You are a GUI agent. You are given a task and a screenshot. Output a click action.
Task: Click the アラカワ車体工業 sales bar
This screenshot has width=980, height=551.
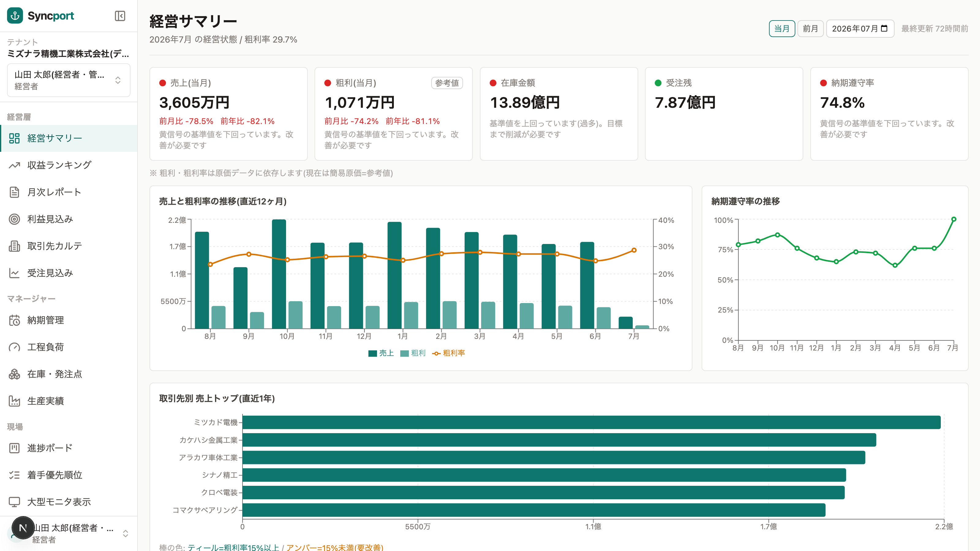(554, 457)
